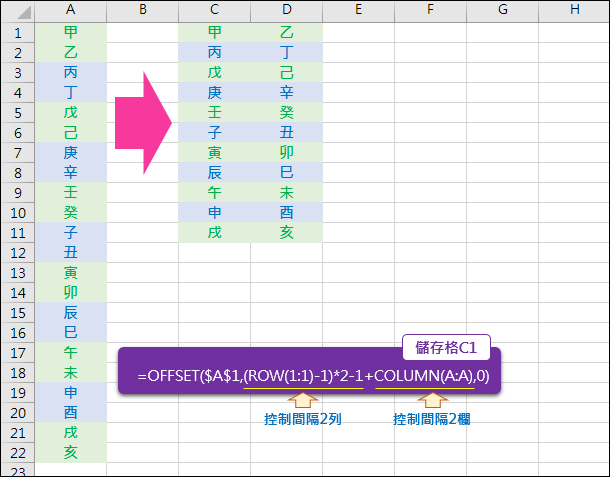610x477 pixels.
Task: Click cell A15 containing 辰
Action: [x=70, y=313]
